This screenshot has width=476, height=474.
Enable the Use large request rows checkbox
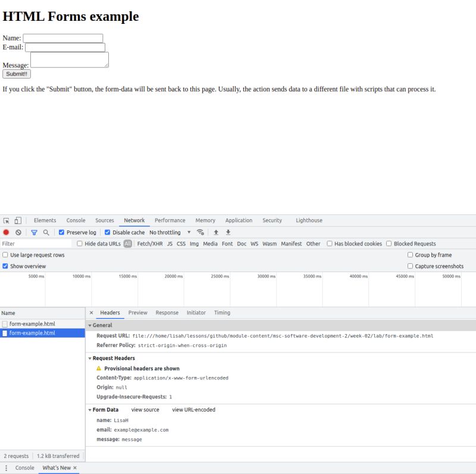[x=5, y=255]
